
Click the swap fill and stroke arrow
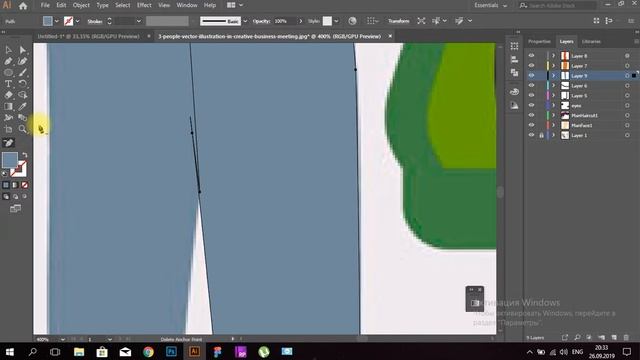[x=24, y=155]
